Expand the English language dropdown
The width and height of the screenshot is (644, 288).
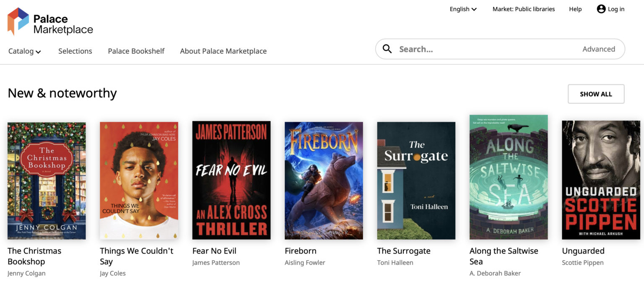(x=463, y=9)
